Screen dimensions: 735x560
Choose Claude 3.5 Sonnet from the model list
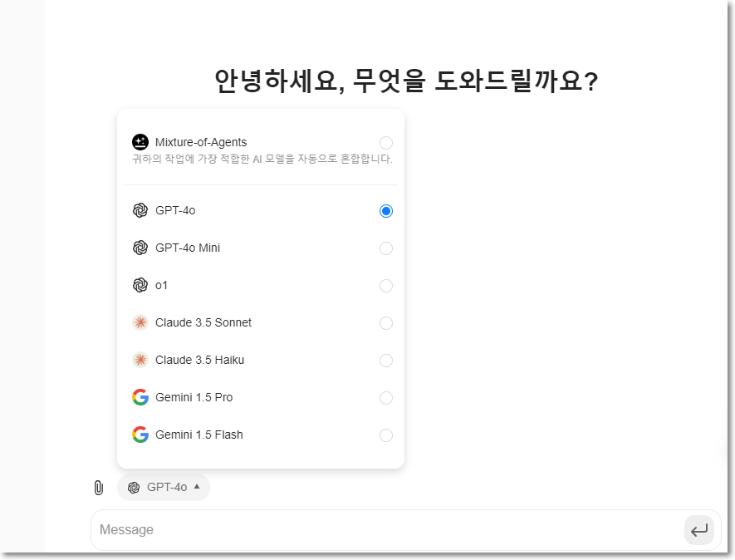tap(262, 322)
